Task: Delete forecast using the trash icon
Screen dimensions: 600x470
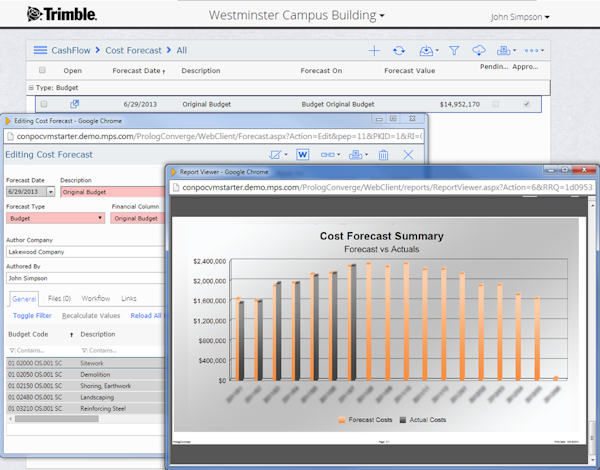Action: (x=383, y=155)
